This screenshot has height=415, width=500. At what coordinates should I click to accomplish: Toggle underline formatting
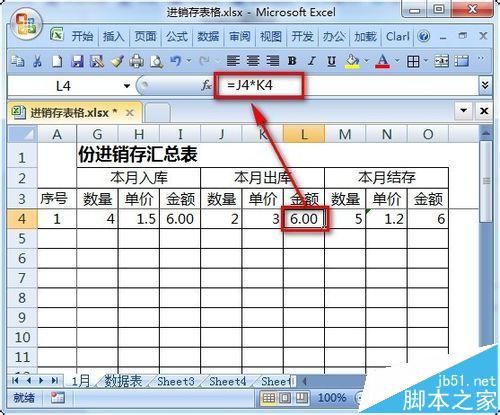click(x=331, y=61)
